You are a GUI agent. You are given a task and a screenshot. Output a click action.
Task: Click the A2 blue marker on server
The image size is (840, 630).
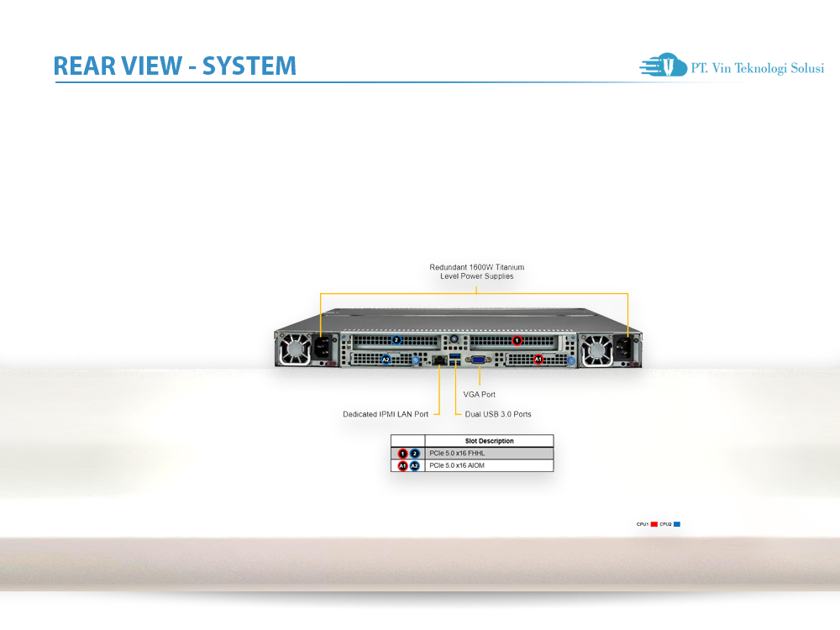click(386, 360)
